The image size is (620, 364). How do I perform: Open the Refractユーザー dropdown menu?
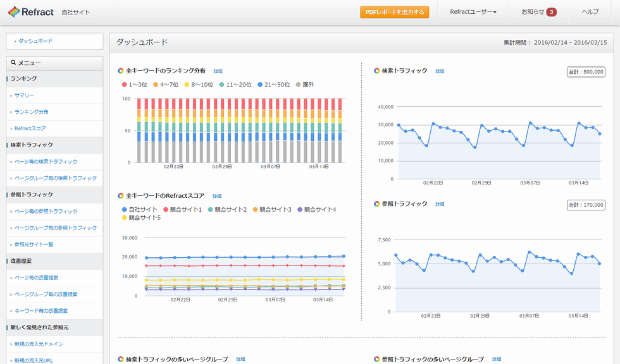(473, 12)
